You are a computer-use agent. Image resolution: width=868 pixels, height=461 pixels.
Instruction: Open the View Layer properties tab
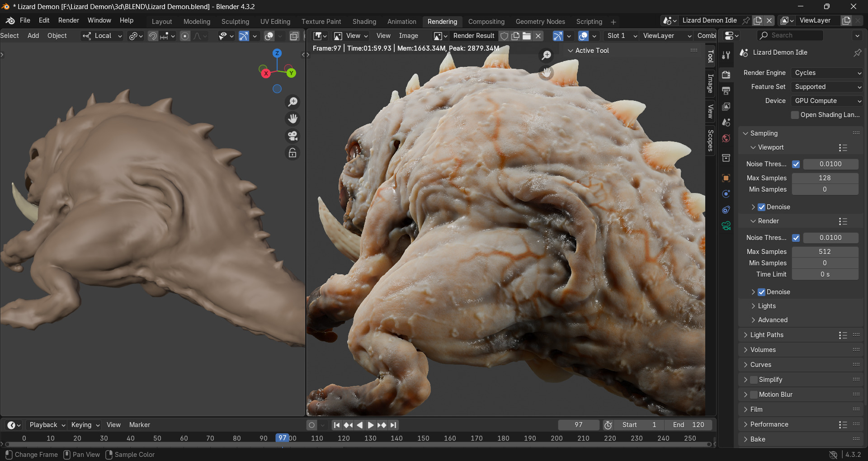coord(726,107)
